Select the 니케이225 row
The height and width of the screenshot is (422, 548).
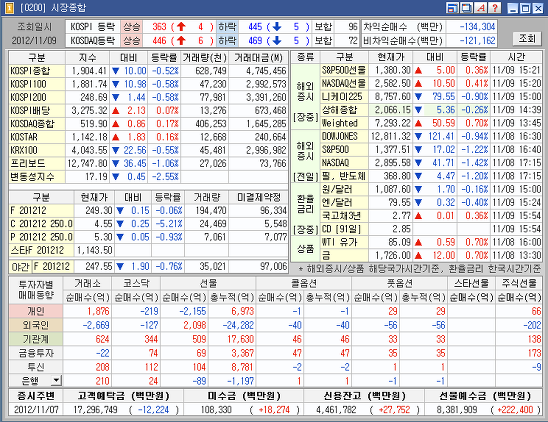click(x=431, y=97)
